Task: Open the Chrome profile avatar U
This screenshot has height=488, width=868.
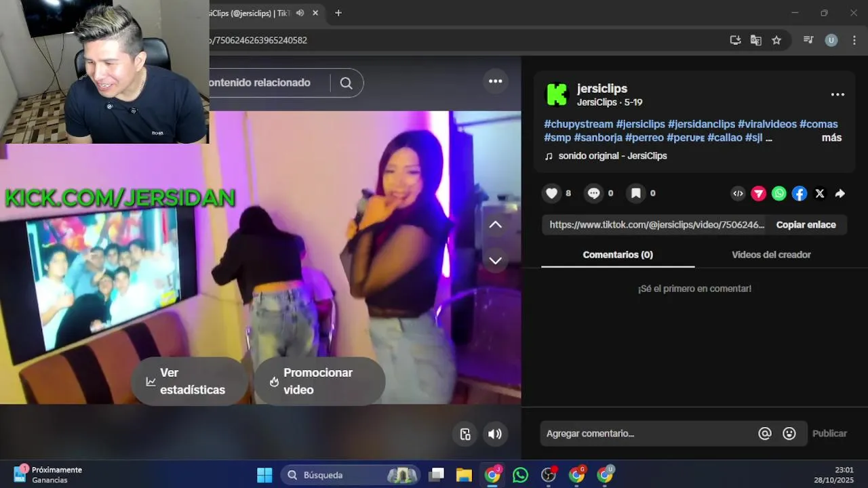Action: coord(831,40)
